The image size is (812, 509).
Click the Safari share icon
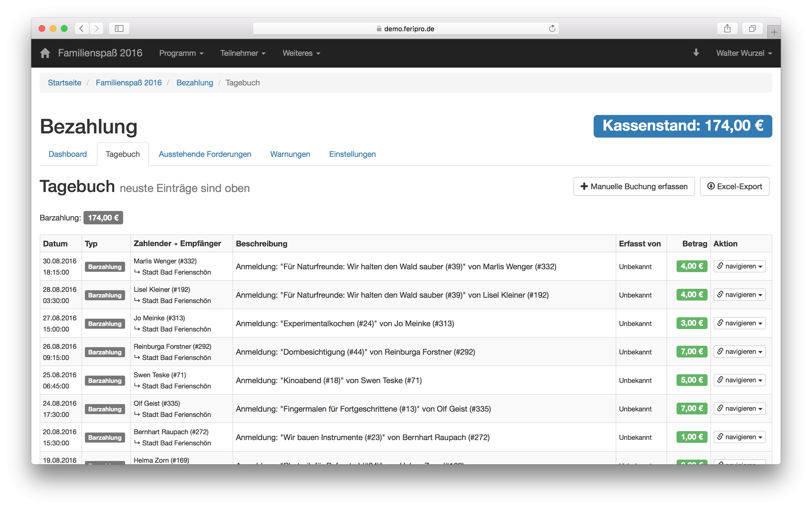coord(727,29)
